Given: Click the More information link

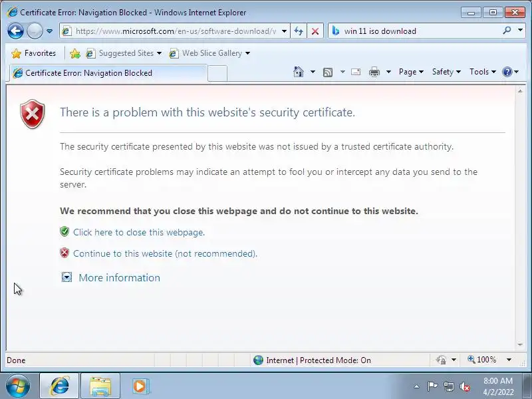Looking at the screenshot, I should click(120, 278).
